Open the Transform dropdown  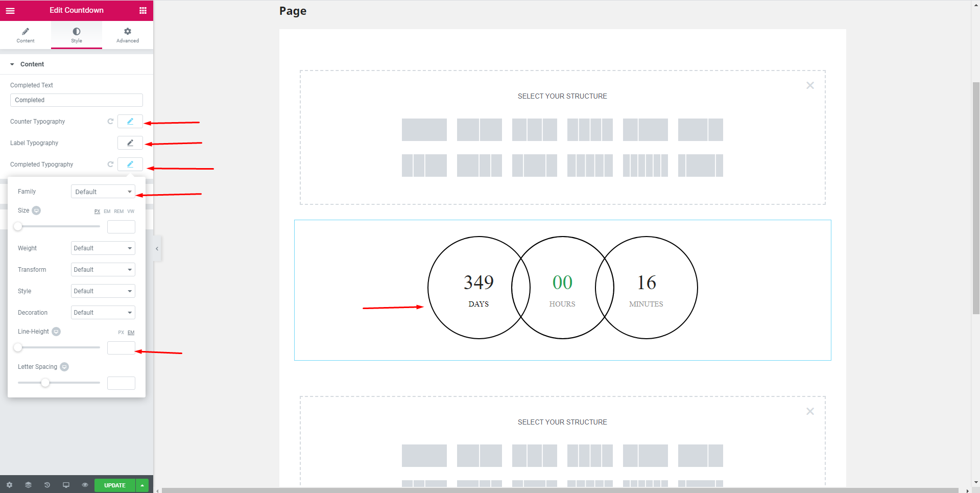tap(103, 270)
